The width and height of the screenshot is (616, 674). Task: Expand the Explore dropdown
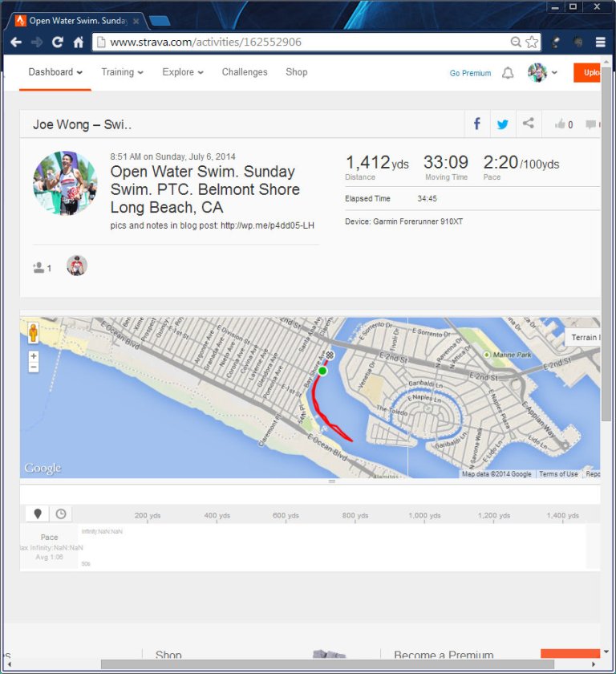click(183, 72)
